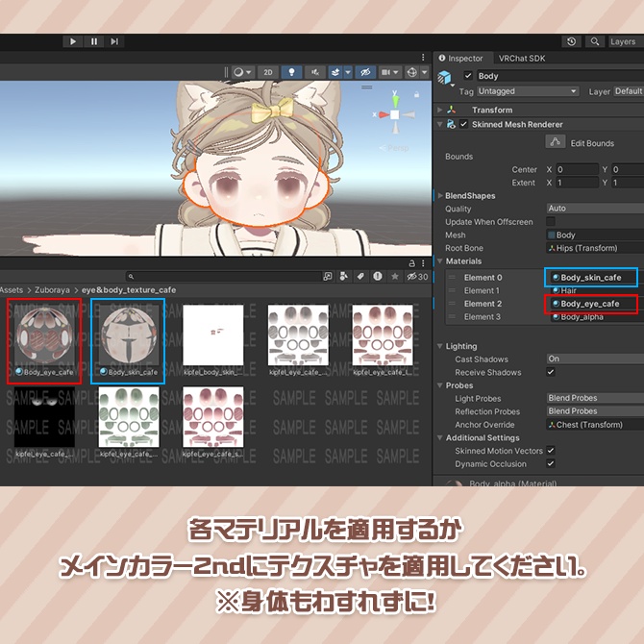Toggle scene effects layers icon

[x=335, y=72]
